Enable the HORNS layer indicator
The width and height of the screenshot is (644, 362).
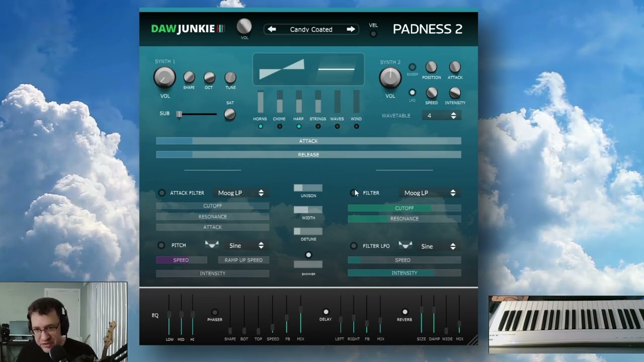point(260,126)
